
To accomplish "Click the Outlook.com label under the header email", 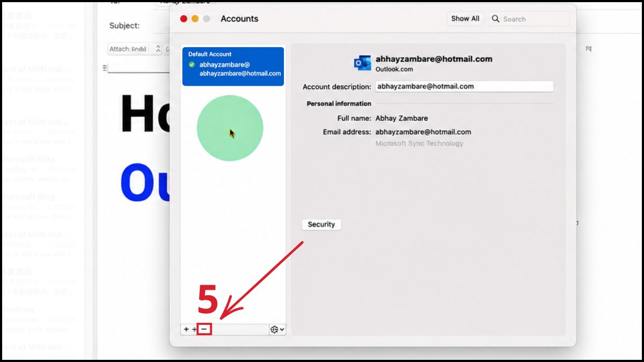I will [394, 69].
